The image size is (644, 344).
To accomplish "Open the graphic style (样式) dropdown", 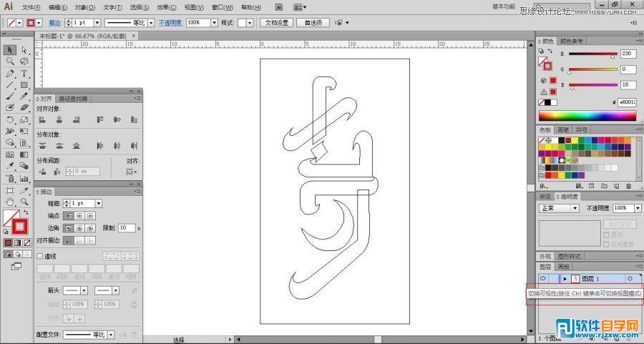I will tap(250, 23).
